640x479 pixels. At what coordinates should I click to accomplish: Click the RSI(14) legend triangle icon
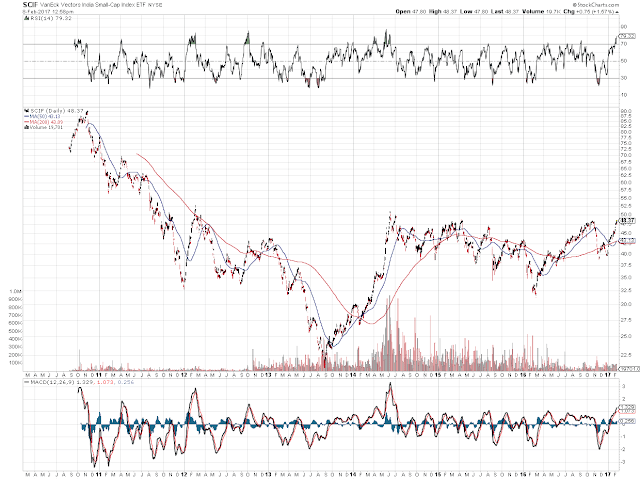(25, 18)
